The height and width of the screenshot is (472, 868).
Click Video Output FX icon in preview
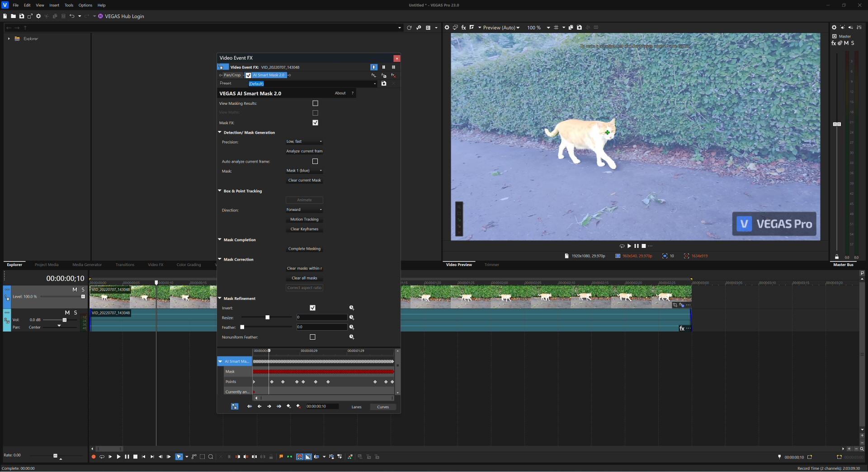tap(463, 28)
